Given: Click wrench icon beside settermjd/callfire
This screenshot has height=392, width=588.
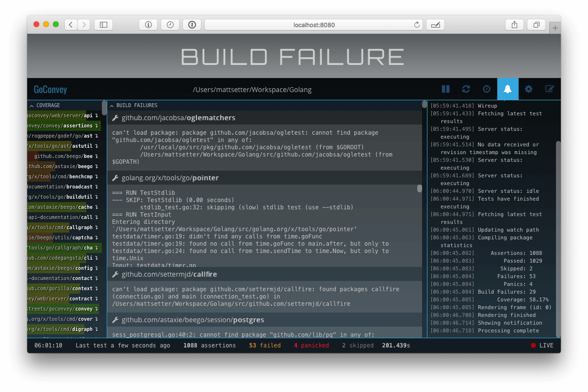Looking at the screenshot, I should 115,274.
